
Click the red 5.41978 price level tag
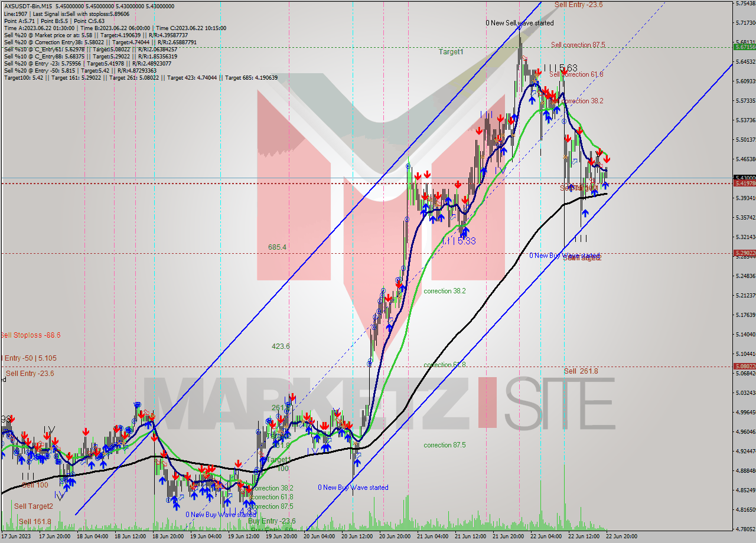(744, 184)
